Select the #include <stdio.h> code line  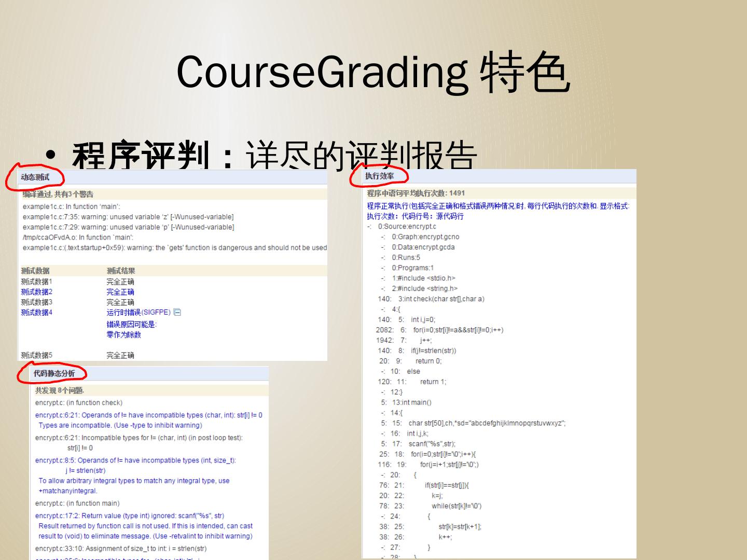[418, 278]
